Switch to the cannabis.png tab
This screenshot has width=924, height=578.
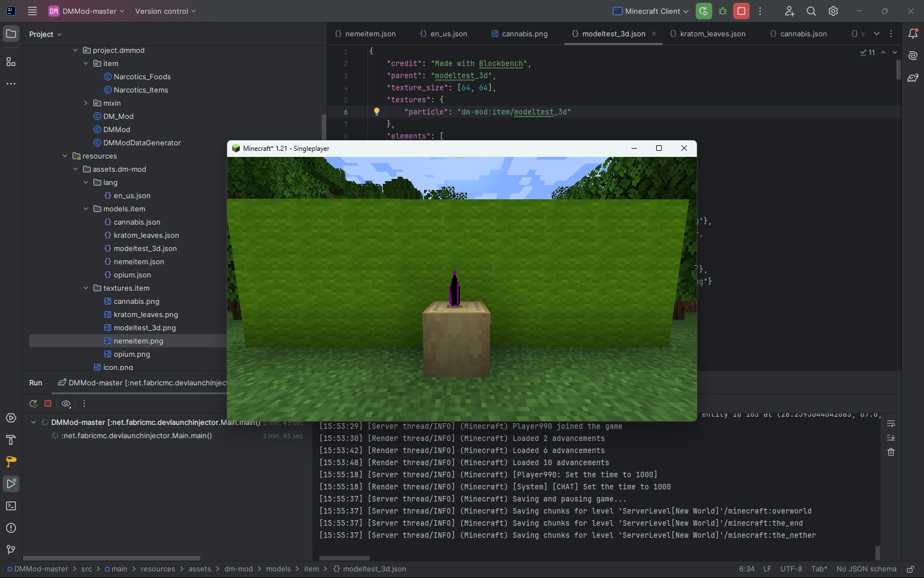pyautogui.click(x=519, y=34)
